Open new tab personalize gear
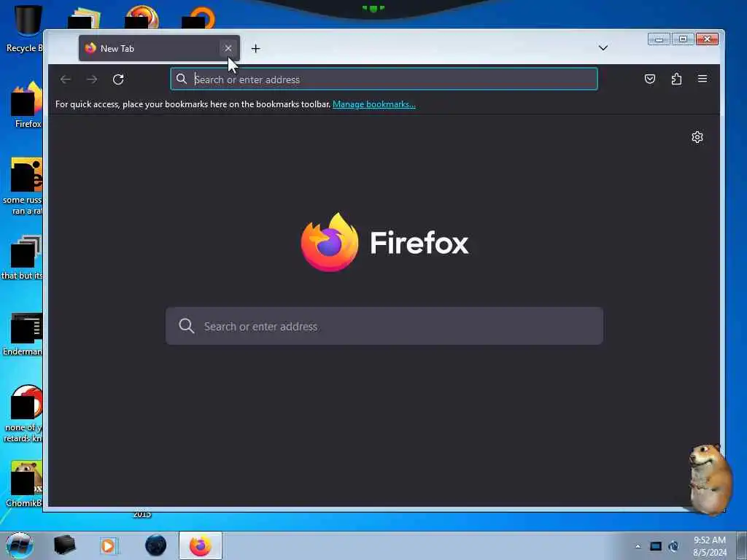 [x=697, y=138]
